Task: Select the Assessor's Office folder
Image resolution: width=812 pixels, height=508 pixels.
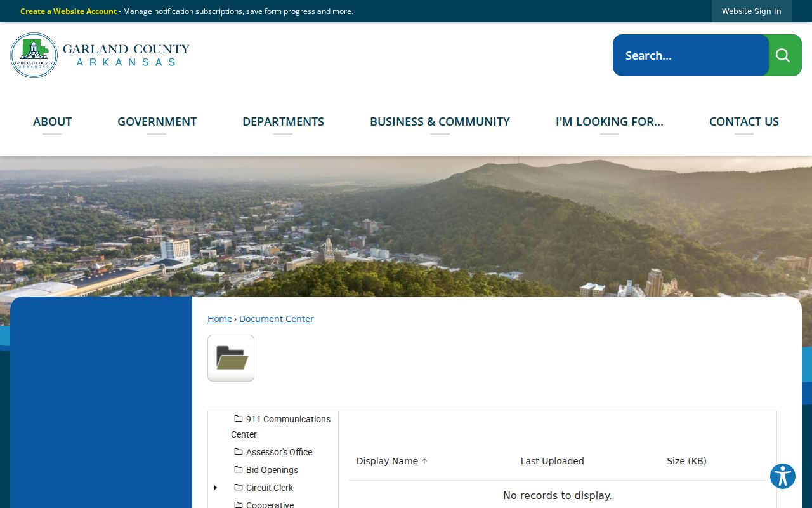Action: [x=279, y=452]
